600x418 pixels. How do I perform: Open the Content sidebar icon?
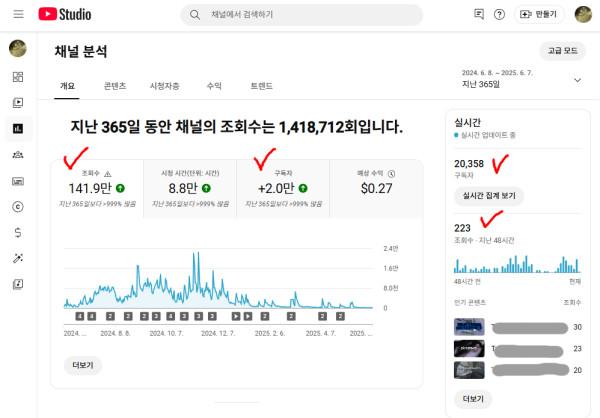(18, 103)
